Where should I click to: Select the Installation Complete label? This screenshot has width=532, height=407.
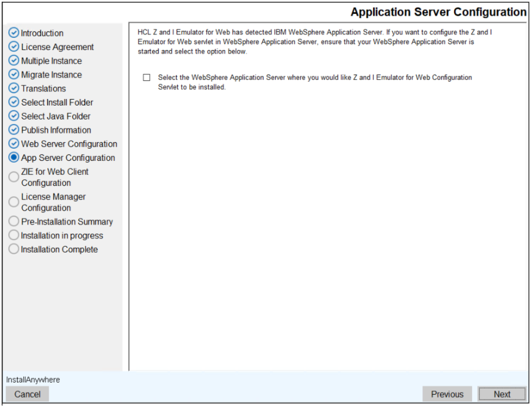[59, 250]
